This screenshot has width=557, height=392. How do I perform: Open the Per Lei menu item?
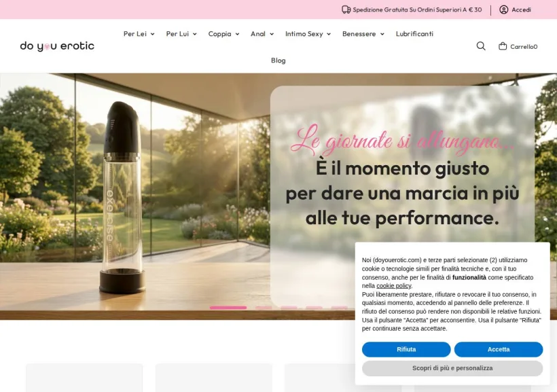point(135,34)
